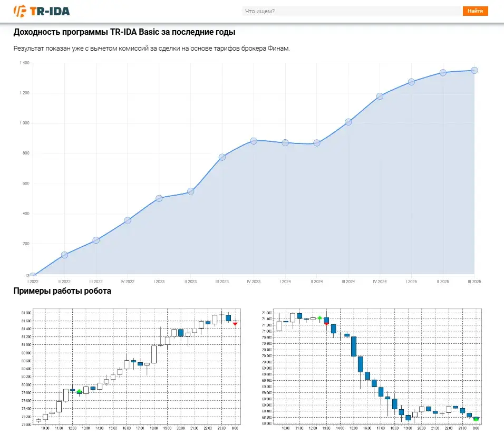Click the 'Доходность программы TR-IDA Basic' heading

tap(124, 32)
